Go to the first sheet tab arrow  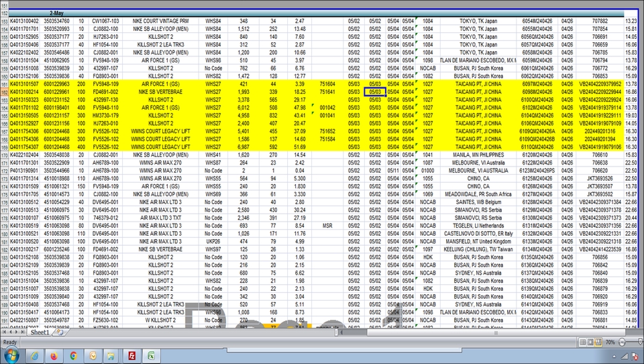pos(4,332)
